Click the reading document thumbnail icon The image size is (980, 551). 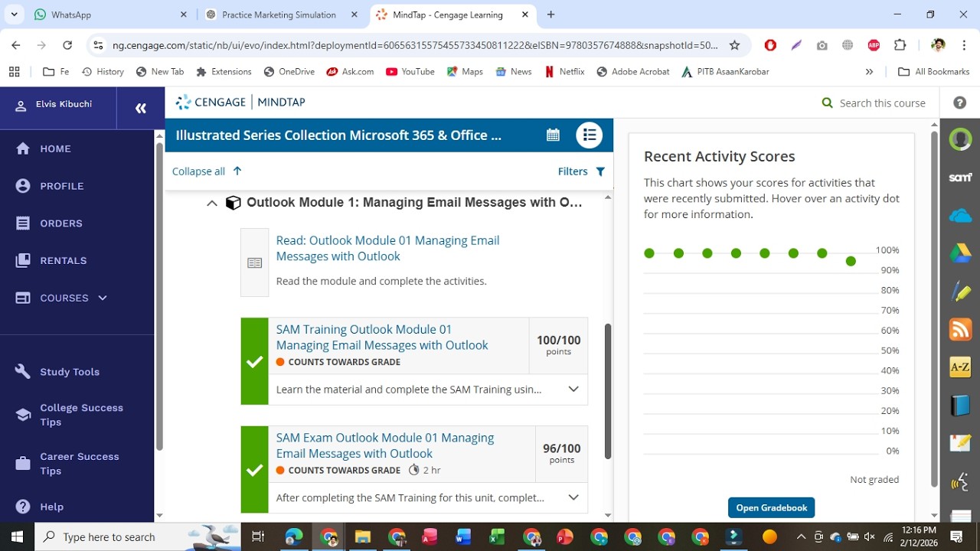(255, 262)
